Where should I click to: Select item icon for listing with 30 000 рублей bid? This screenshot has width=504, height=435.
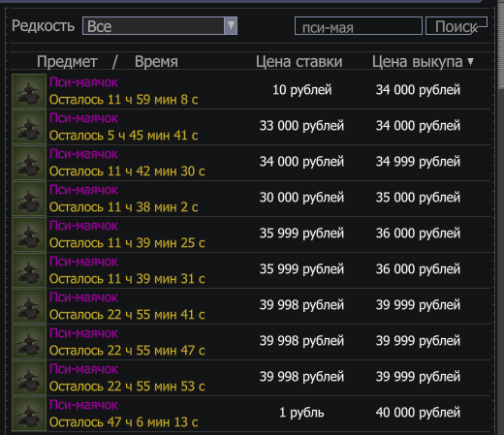click(x=29, y=199)
